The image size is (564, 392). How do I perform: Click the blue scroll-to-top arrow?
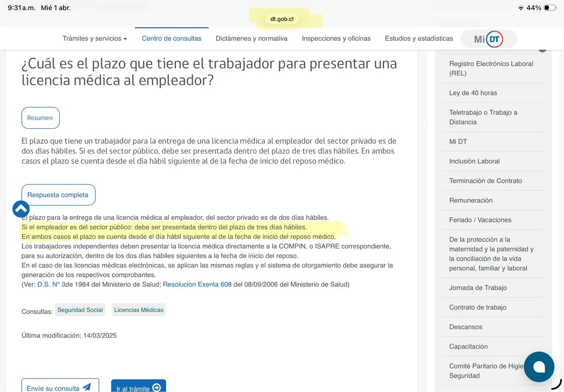pos(21,209)
